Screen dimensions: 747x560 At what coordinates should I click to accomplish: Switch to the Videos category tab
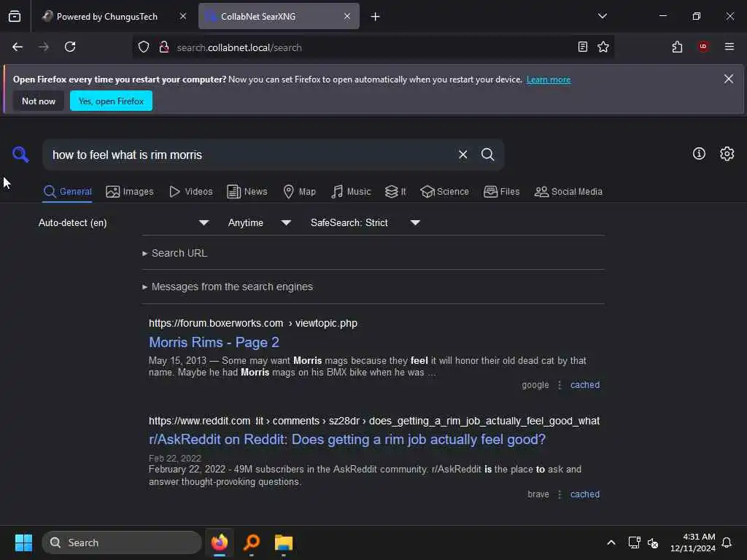tap(190, 192)
